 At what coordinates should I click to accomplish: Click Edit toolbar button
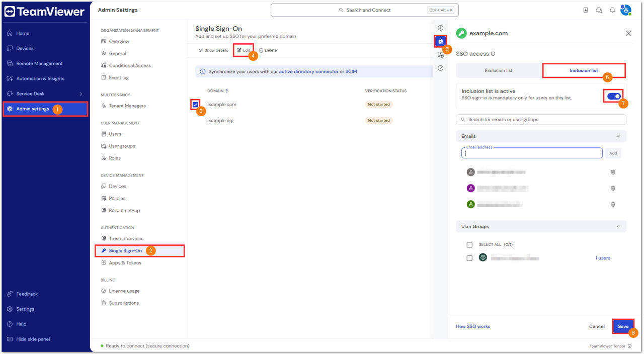pyautogui.click(x=244, y=50)
